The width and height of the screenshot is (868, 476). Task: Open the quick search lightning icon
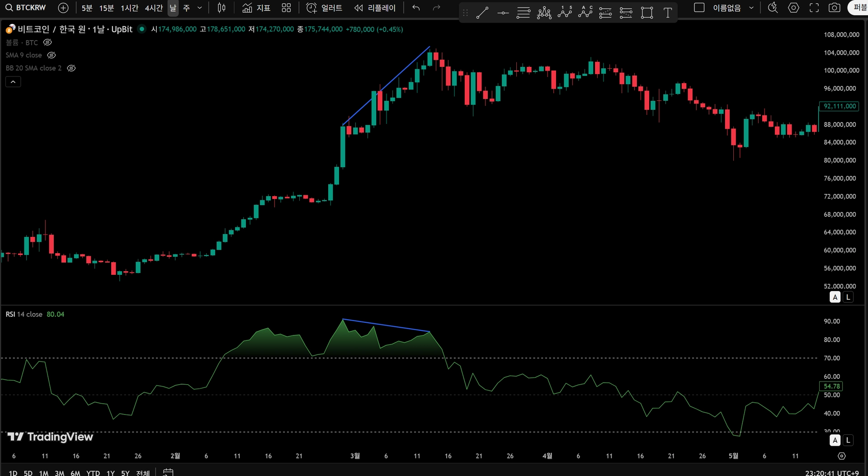[x=773, y=8]
